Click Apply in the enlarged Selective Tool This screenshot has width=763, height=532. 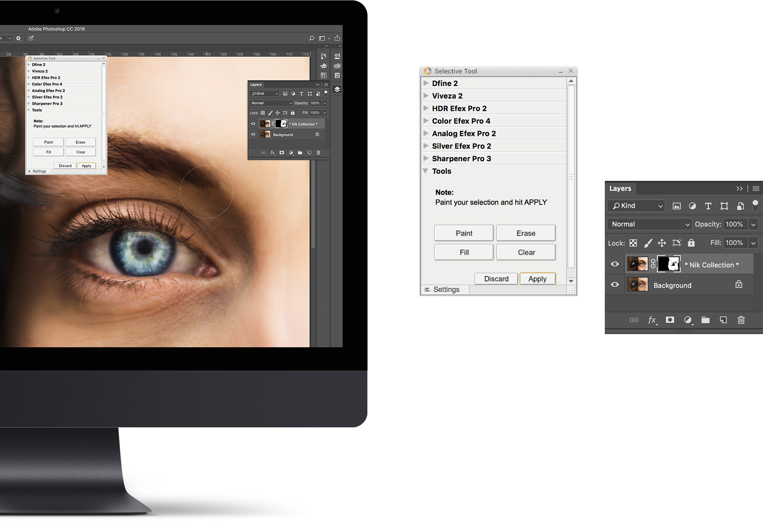pyautogui.click(x=538, y=279)
